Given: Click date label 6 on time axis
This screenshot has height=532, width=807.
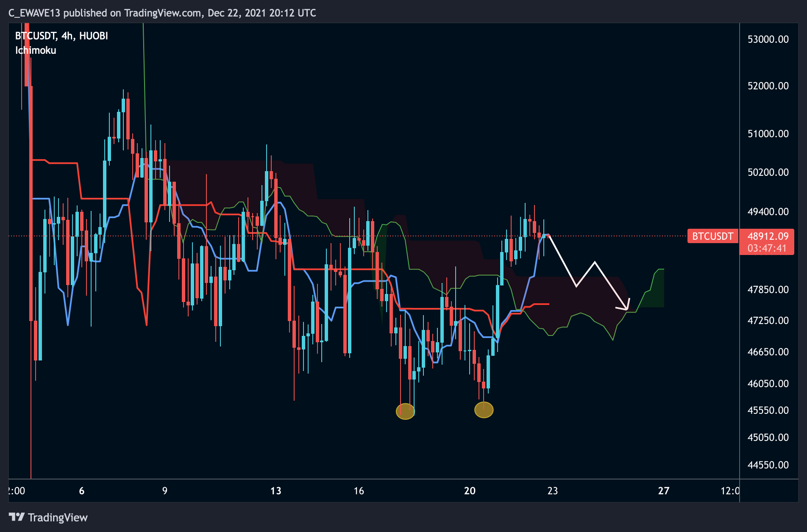Looking at the screenshot, I should pyautogui.click(x=82, y=491).
